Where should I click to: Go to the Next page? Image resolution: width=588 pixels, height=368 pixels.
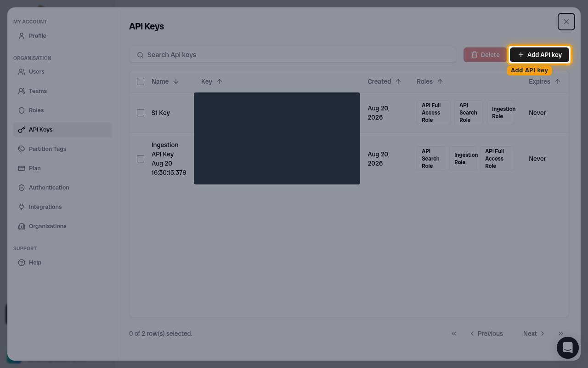pos(534,333)
